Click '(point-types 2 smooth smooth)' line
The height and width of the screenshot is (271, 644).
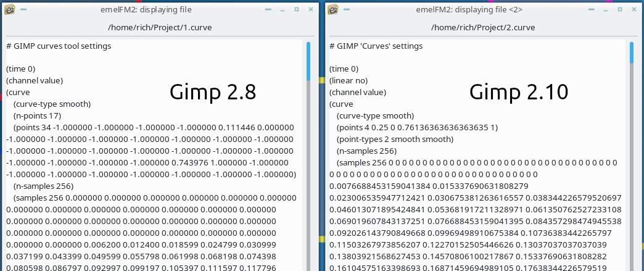tap(395, 139)
